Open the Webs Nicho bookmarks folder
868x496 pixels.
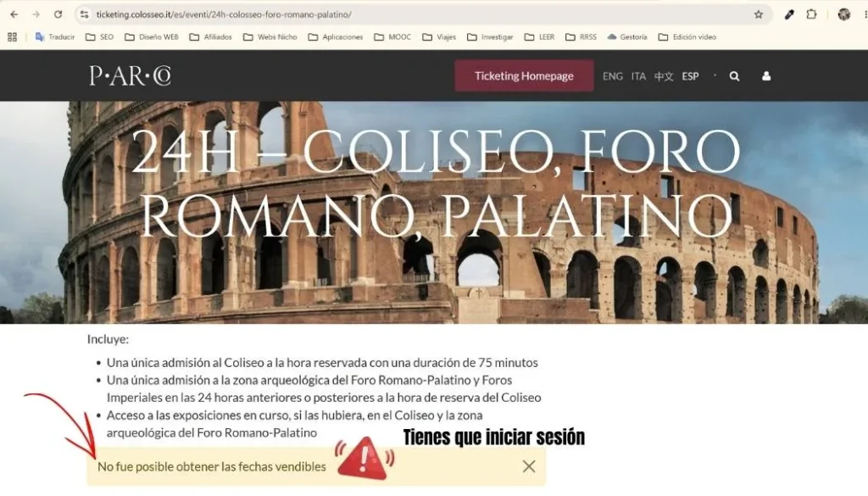[x=270, y=37]
